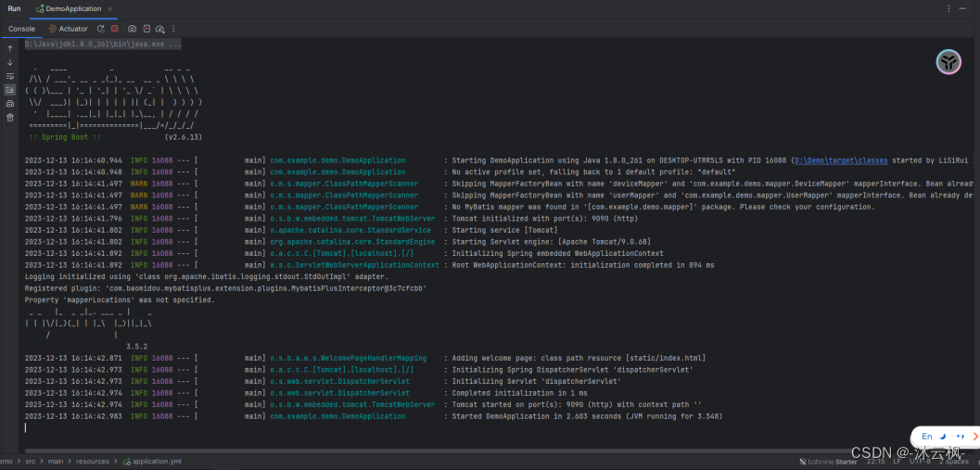Click the Actuator endpoint icon
The height and width of the screenshot is (470, 980).
[53, 29]
